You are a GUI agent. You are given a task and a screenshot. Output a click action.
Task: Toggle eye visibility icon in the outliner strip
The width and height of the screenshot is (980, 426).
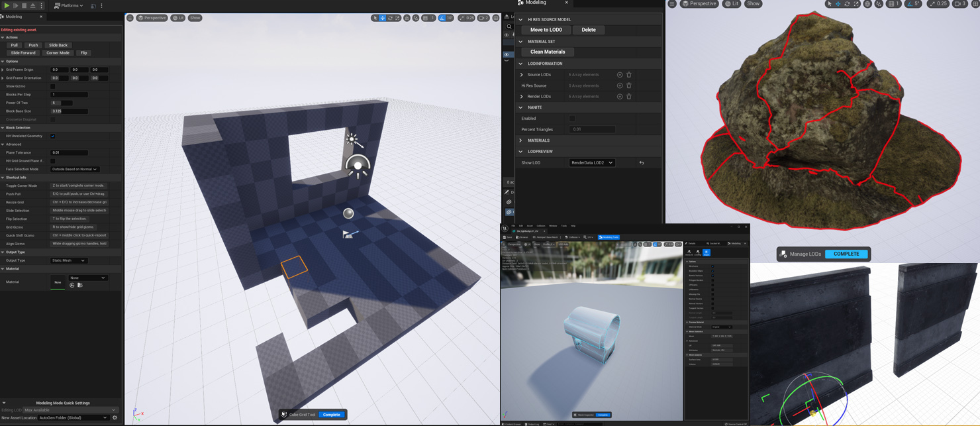[x=507, y=55]
